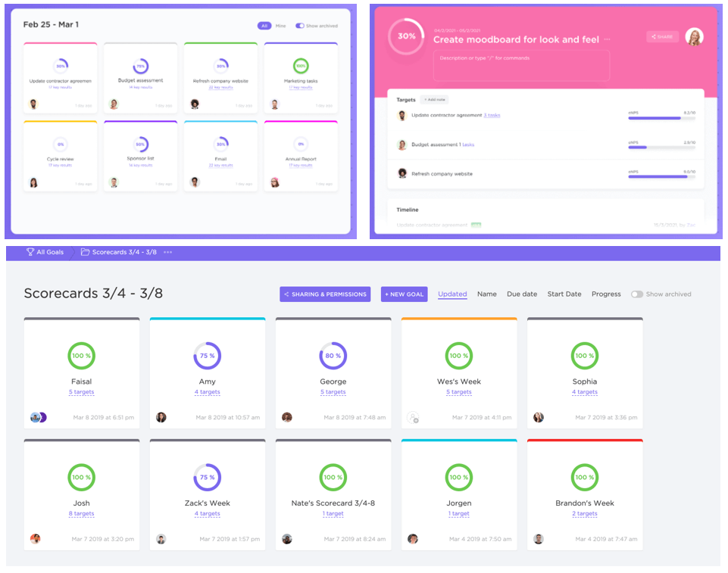Open George's 5 targets link
Image resolution: width=728 pixels, height=573 pixels.
333,392
